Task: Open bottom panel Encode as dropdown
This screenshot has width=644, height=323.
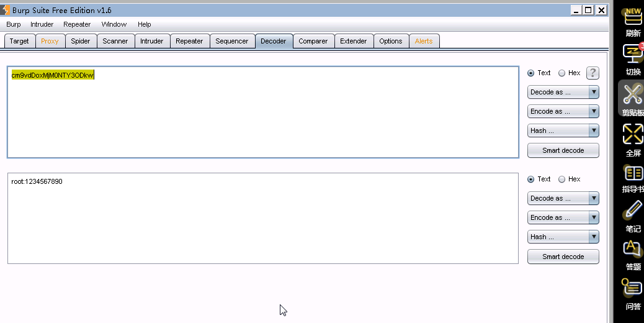Action: pyautogui.click(x=563, y=217)
